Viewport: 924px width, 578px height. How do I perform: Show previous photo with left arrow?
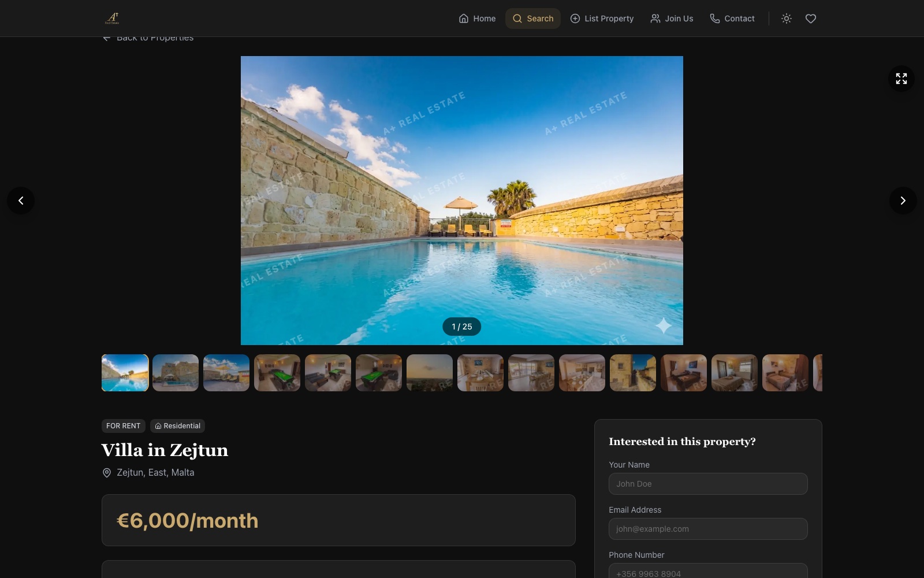(21, 201)
